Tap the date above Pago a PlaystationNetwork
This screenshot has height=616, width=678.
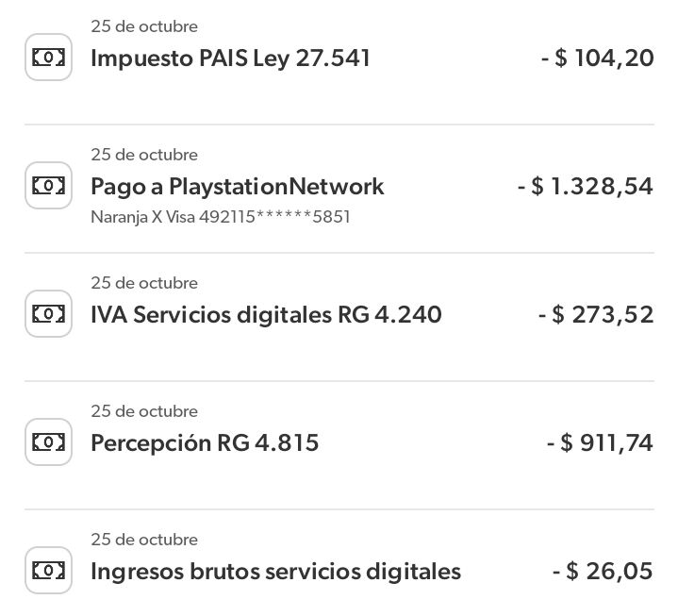[144, 155]
